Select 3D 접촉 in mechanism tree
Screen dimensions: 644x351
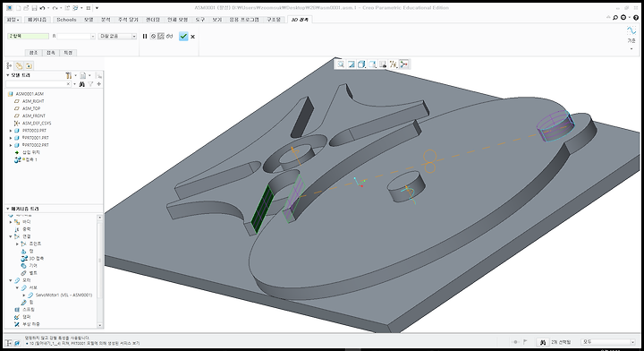[x=36, y=259]
